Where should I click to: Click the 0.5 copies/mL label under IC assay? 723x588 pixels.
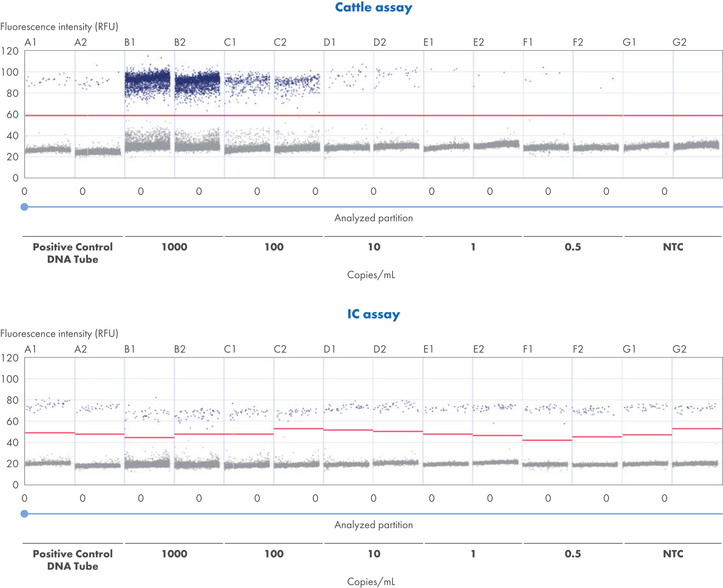pos(572,554)
